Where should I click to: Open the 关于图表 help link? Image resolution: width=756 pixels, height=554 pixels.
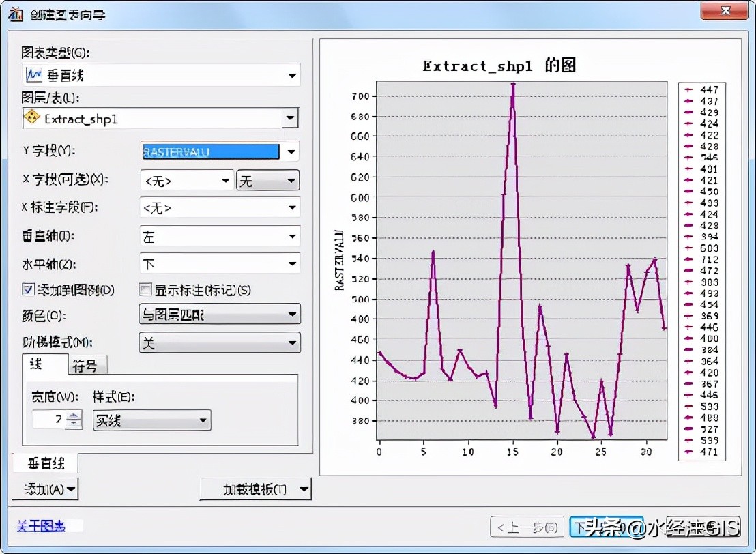coord(41,526)
